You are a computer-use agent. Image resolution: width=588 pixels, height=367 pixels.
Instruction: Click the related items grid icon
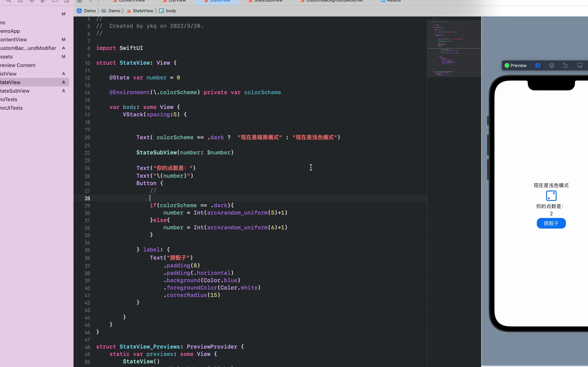click(79, 1)
